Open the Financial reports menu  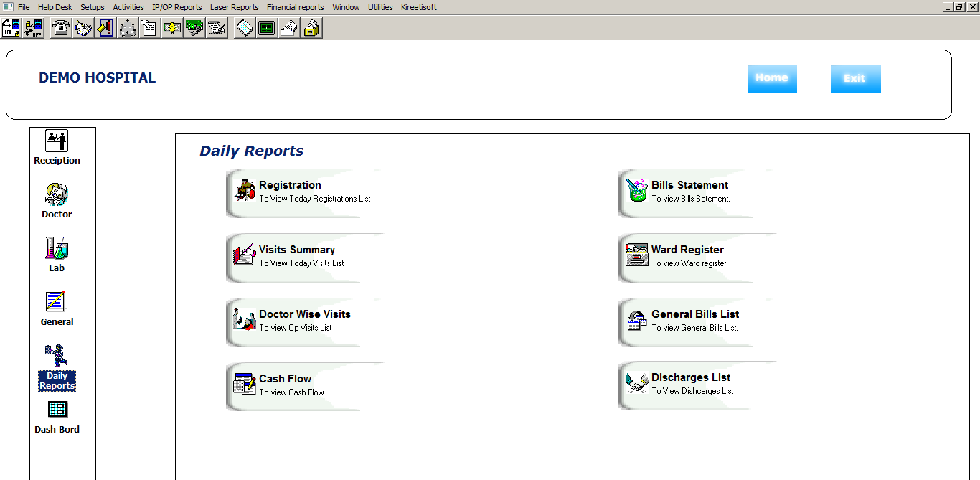(x=295, y=7)
